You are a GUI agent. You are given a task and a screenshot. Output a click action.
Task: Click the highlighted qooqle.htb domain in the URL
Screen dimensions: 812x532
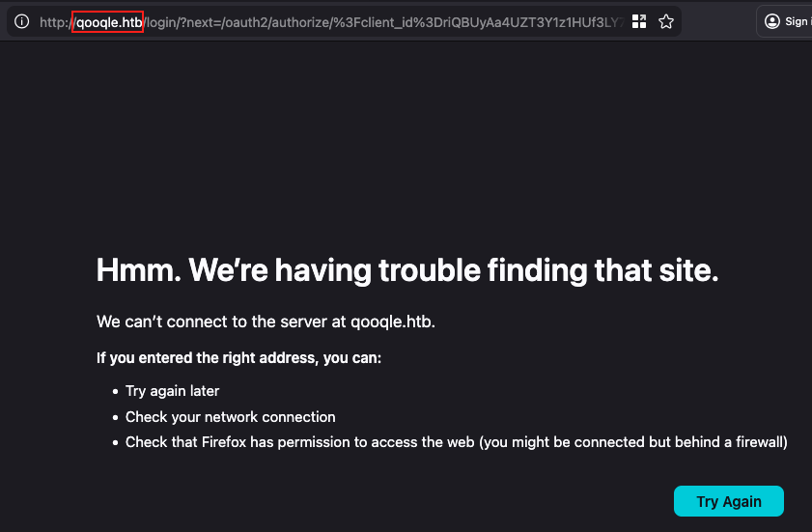[x=109, y=22]
